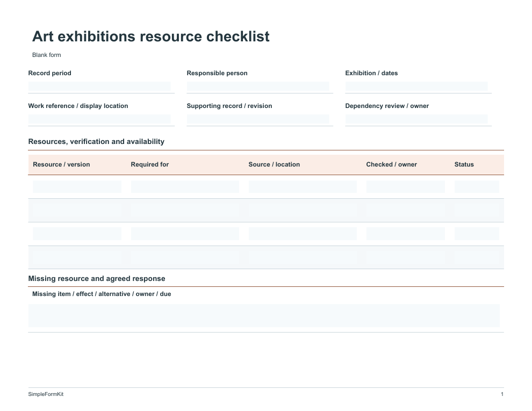Click first row Required for cell

coord(185,186)
